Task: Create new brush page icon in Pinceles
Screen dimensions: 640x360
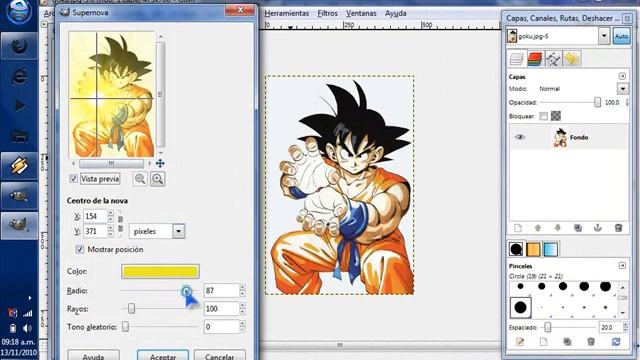Action: pyautogui.click(x=543, y=342)
